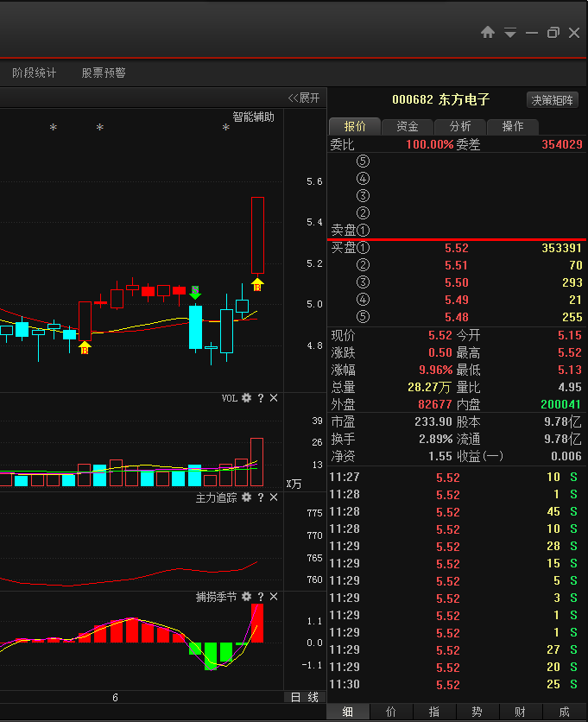Click the tallest red volume bar
This screenshot has height=722, width=588.
[x=257, y=462]
